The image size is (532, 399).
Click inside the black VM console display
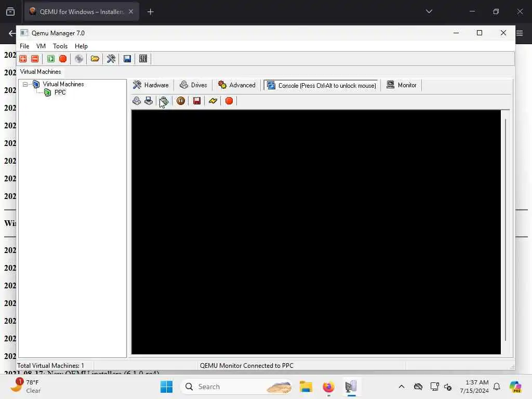316,232
